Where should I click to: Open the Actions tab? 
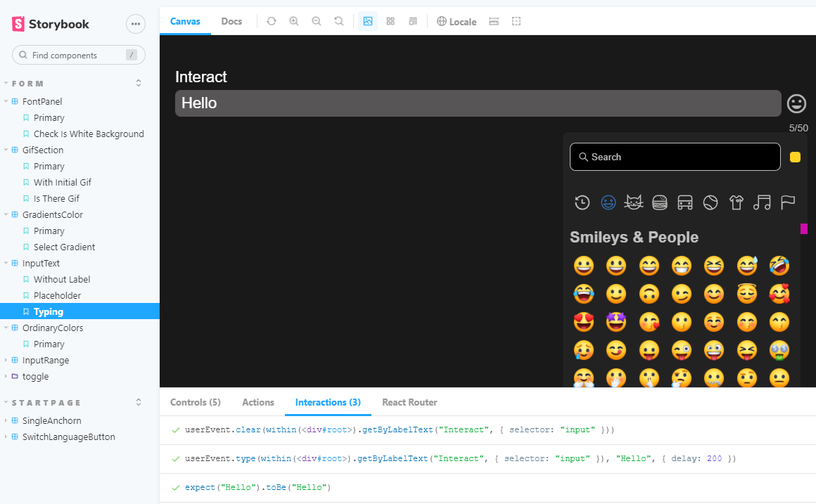coord(258,402)
